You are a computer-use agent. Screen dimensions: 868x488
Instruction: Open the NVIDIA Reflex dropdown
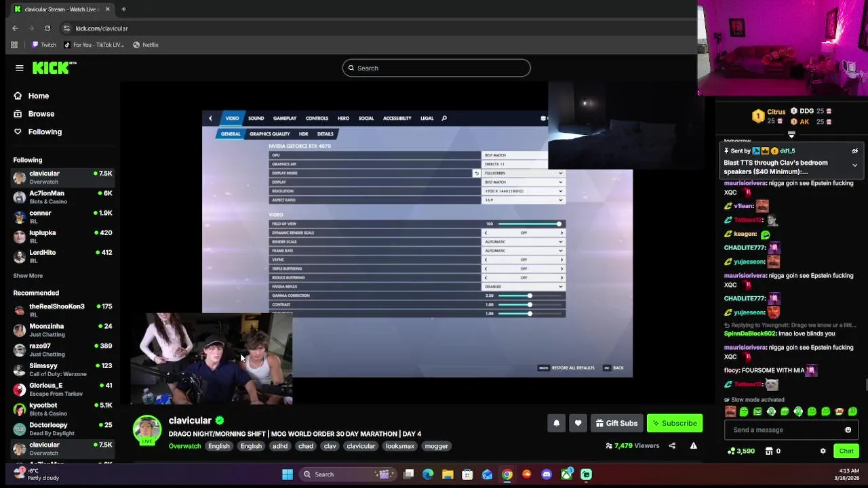[523, 286]
